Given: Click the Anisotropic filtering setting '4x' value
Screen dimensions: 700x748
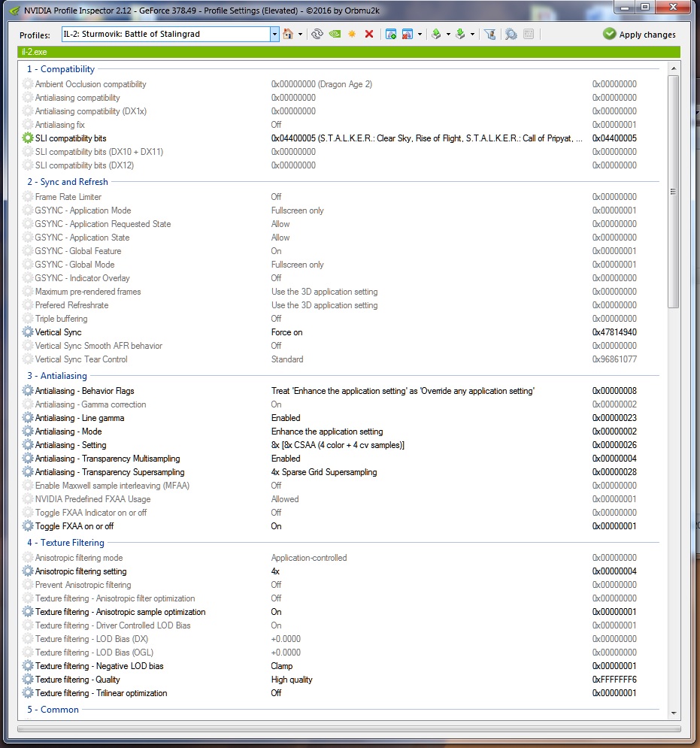Looking at the screenshot, I should (275, 571).
